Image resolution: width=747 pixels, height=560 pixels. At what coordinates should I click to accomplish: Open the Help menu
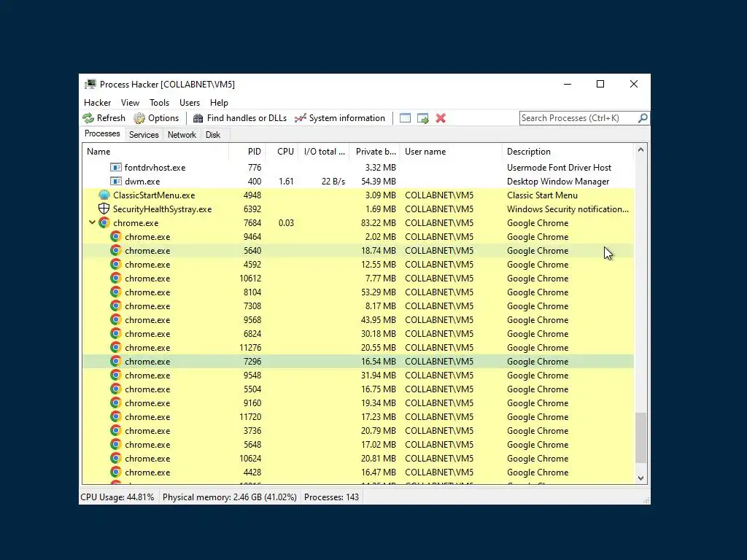pyautogui.click(x=219, y=103)
